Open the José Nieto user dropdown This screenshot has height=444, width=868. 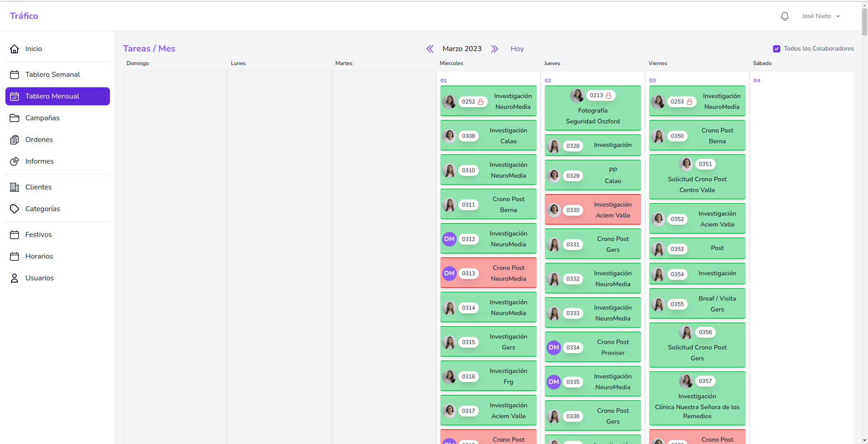coord(821,16)
